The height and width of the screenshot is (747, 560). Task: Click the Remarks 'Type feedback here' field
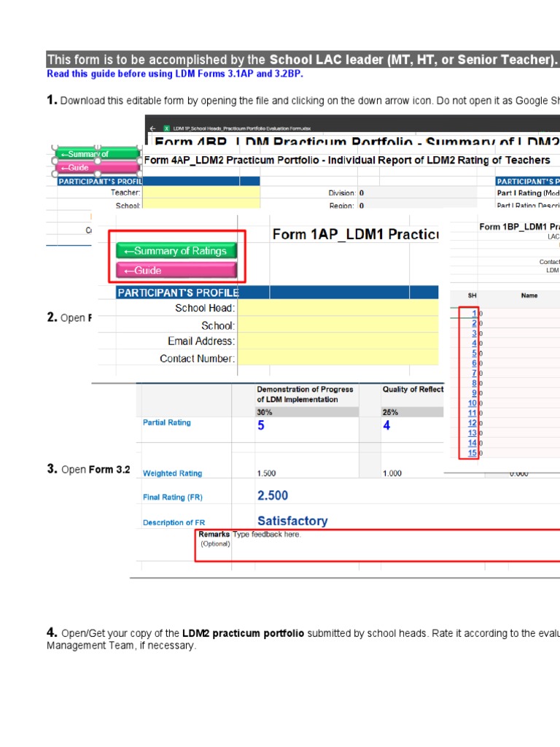pyautogui.click(x=395, y=546)
